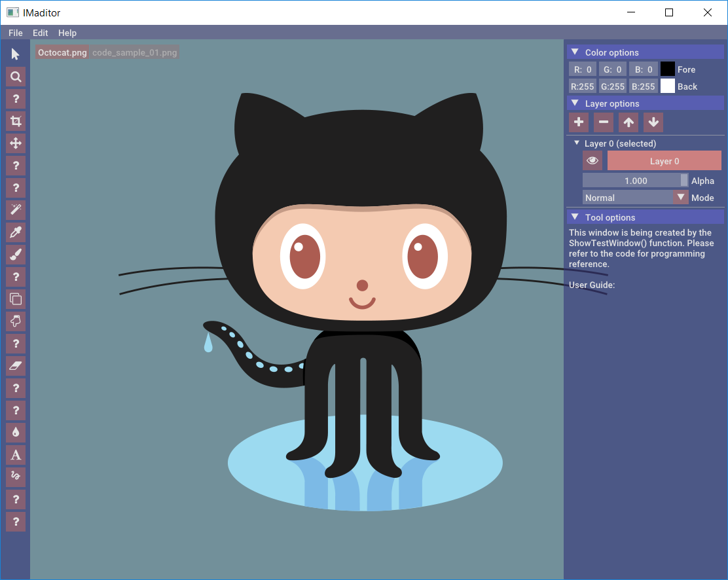Add a new layer with plus button
The height and width of the screenshot is (580, 728).
(579, 122)
